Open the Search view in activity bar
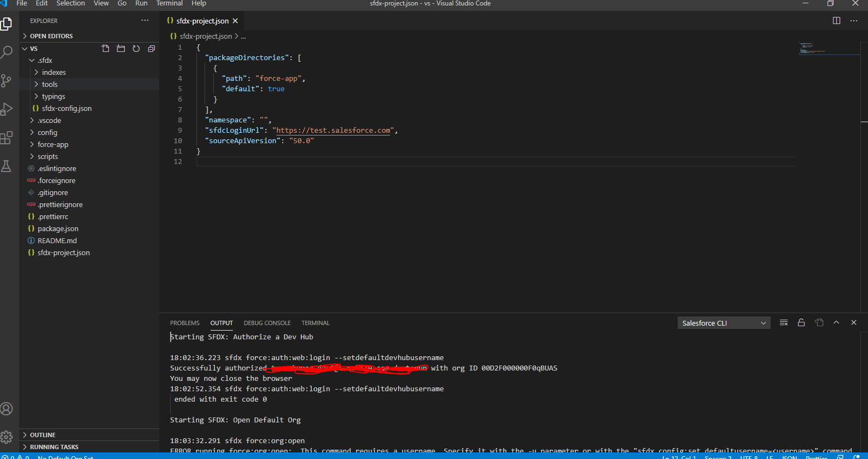The width and height of the screenshot is (868, 459). point(7,52)
